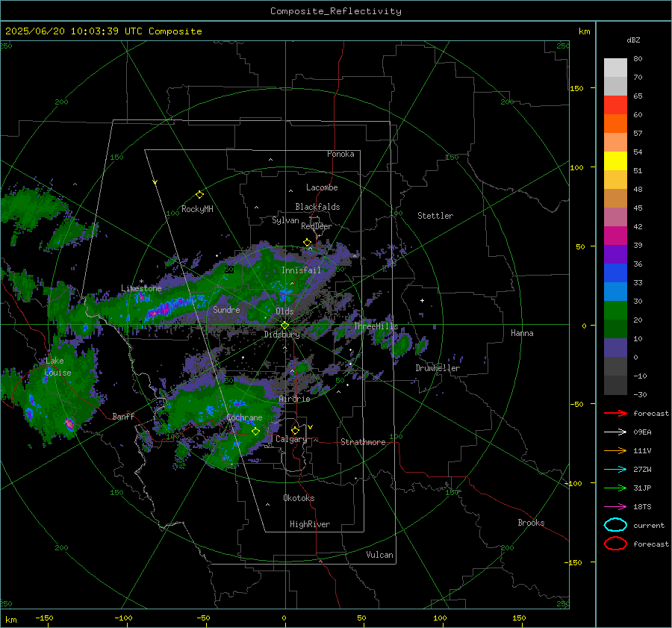The height and width of the screenshot is (628, 672).
Task: Click the red 65 dBZ color swatch
Action: 615,105
